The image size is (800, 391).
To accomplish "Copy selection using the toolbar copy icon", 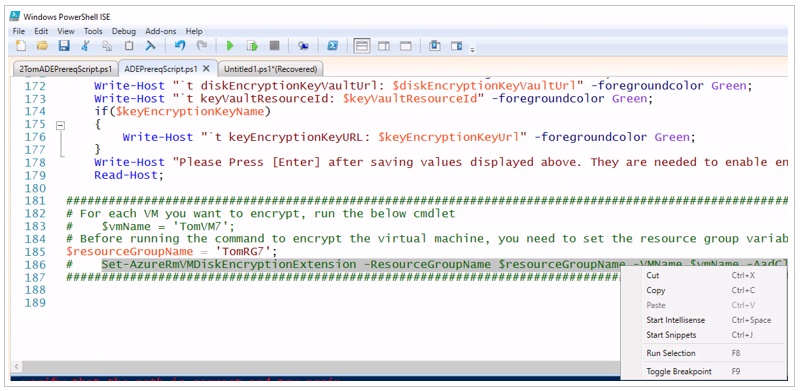I will [107, 46].
